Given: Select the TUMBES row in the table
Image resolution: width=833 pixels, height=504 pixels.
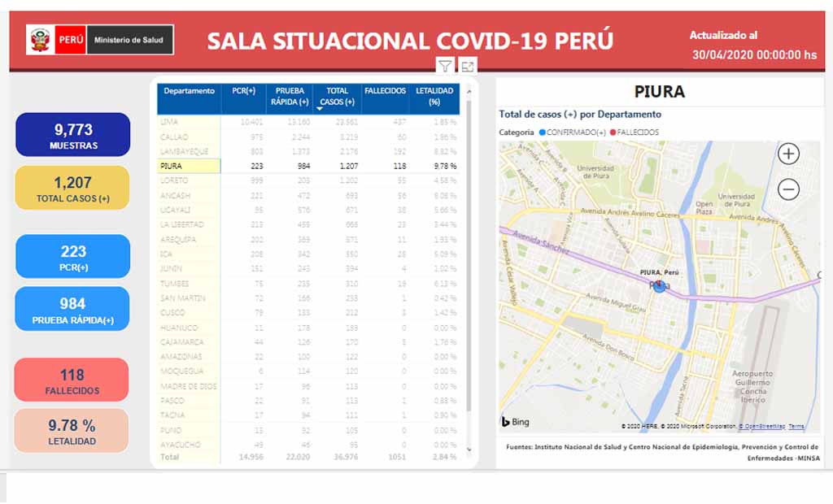Looking at the screenshot, I should coord(308,284).
